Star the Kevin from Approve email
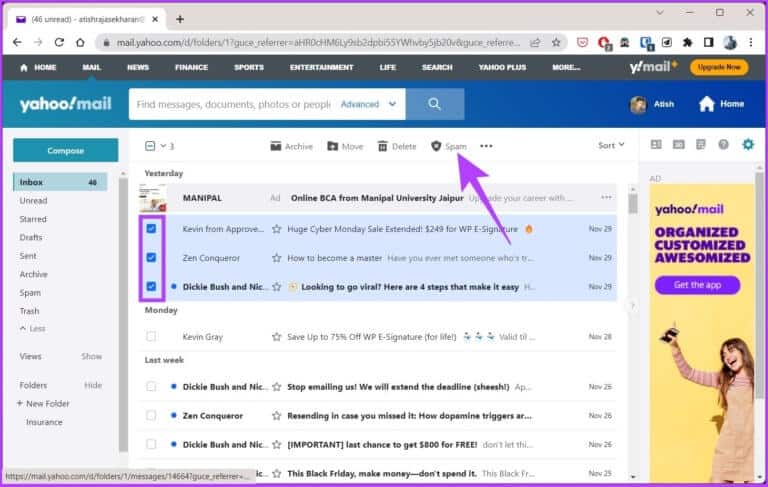 277,229
